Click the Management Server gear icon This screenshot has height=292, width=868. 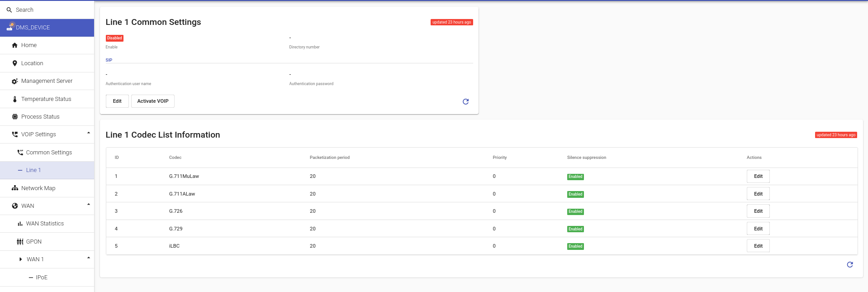pos(15,81)
